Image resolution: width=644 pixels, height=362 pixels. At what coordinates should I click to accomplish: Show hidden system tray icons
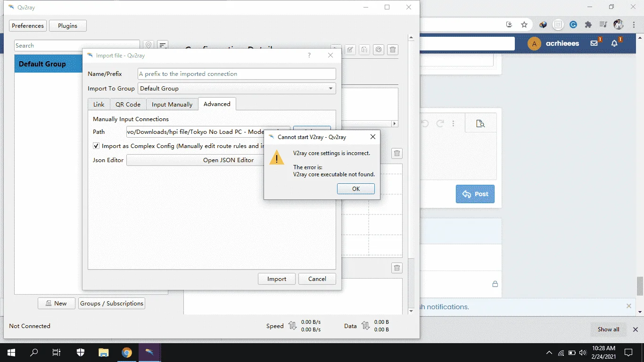tap(549, 353)
